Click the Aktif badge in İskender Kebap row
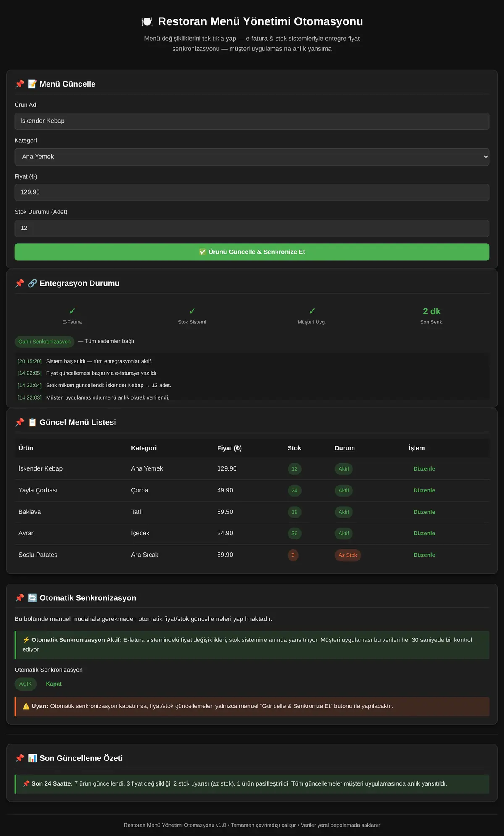This screenshot has width=504, height=836. [x=344, y=469]
